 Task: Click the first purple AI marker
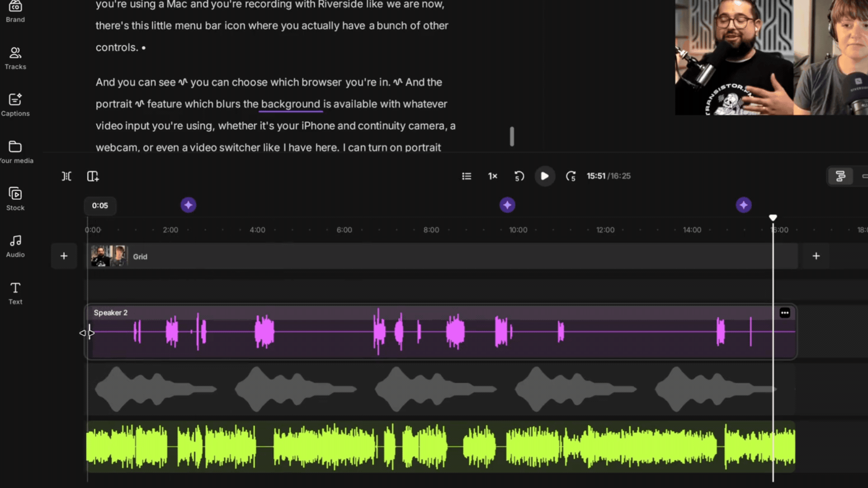[189, 205]
